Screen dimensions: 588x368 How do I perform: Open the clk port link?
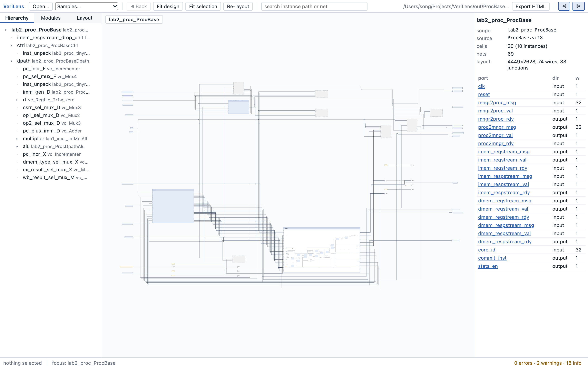click(x=481, y=86)
